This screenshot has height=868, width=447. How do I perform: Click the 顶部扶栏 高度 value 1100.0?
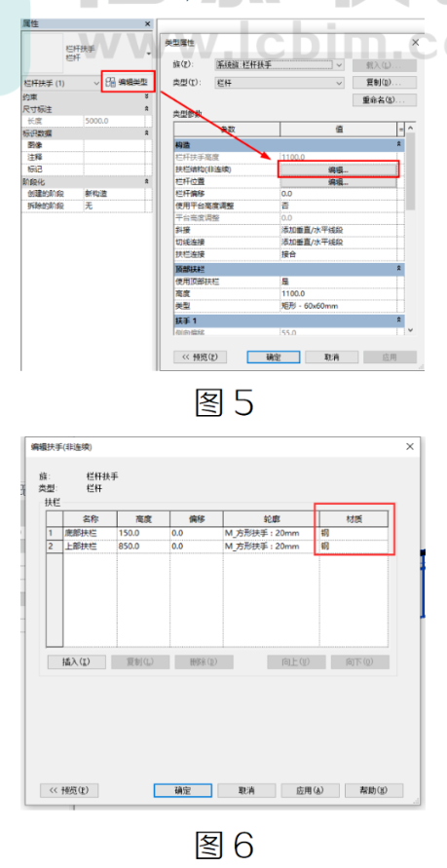pyautogui.click(x=338, y=293)
